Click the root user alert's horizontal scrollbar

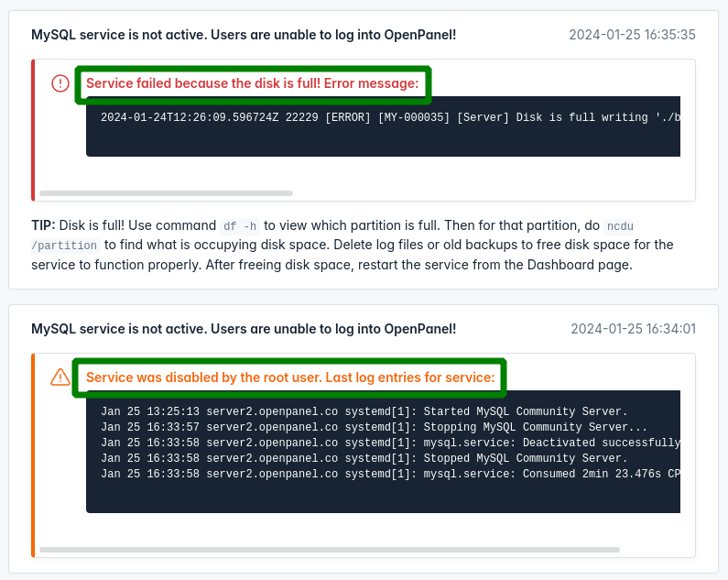[330, 550]
